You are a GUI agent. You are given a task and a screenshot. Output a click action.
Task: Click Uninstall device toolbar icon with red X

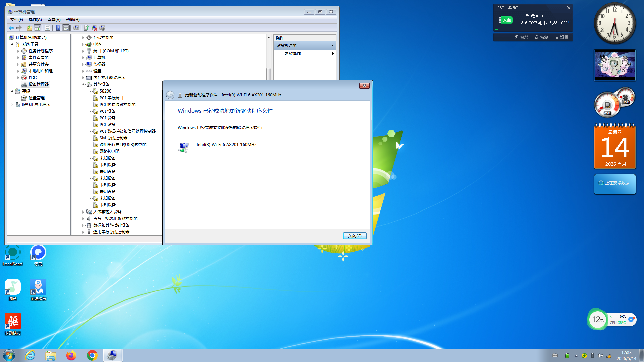point(94,28)
